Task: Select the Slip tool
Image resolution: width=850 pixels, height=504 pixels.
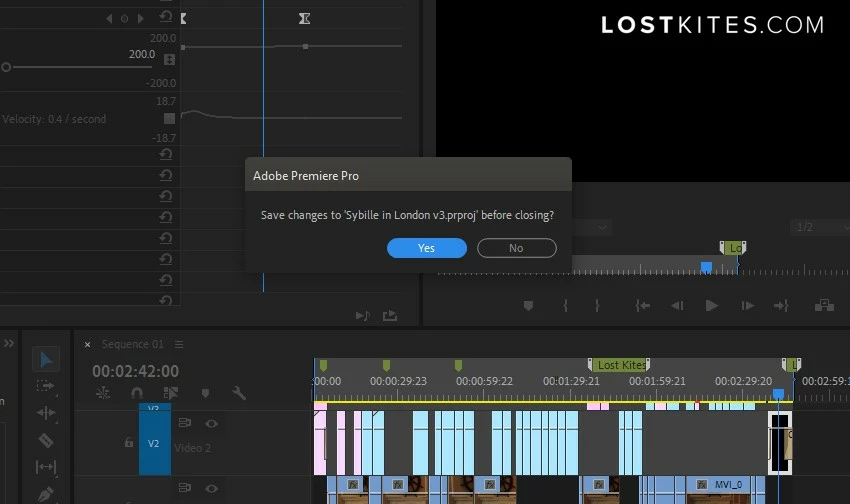Action: (46, 467)
